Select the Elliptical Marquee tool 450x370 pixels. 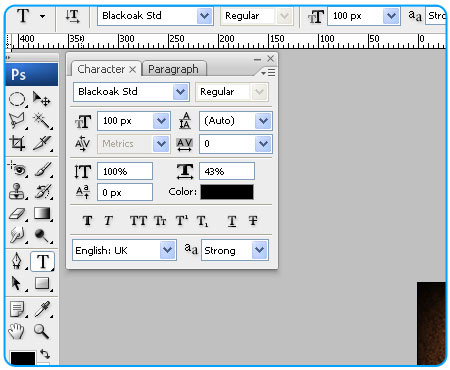tap(17, 99)
